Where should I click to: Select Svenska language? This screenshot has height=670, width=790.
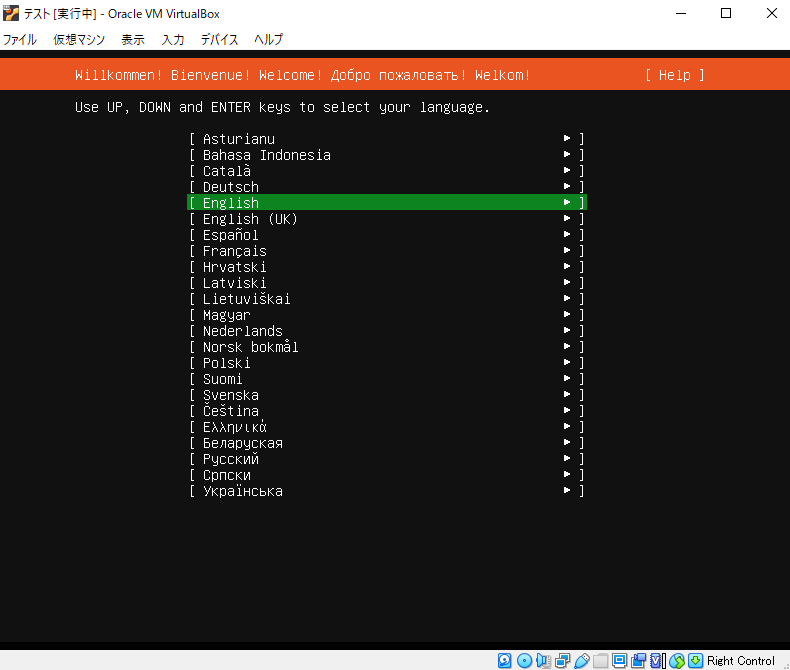(x=386, y=395)
